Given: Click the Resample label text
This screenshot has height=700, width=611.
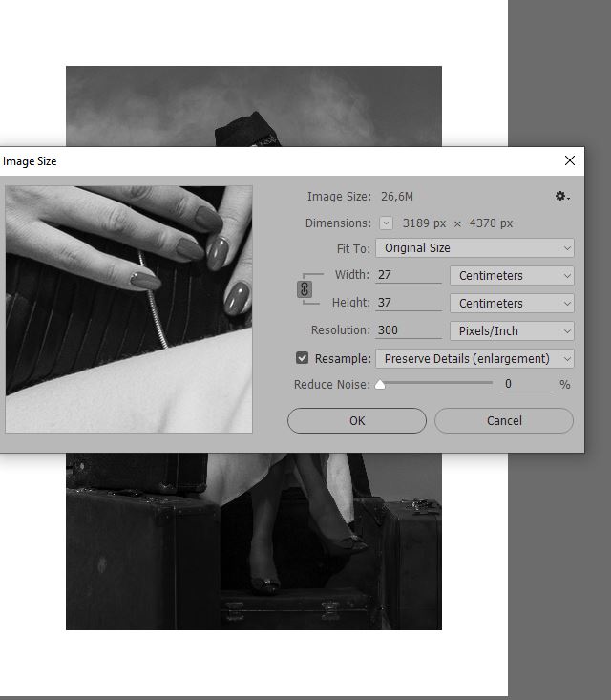Looking at the screenshot, I should (343, 358).
